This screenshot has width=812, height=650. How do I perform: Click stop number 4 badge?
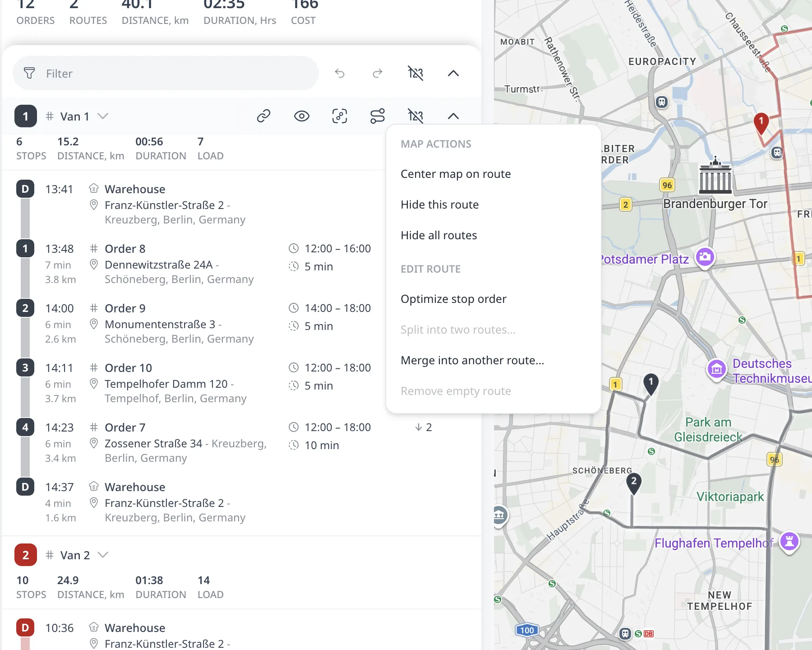tap(25, 427)
